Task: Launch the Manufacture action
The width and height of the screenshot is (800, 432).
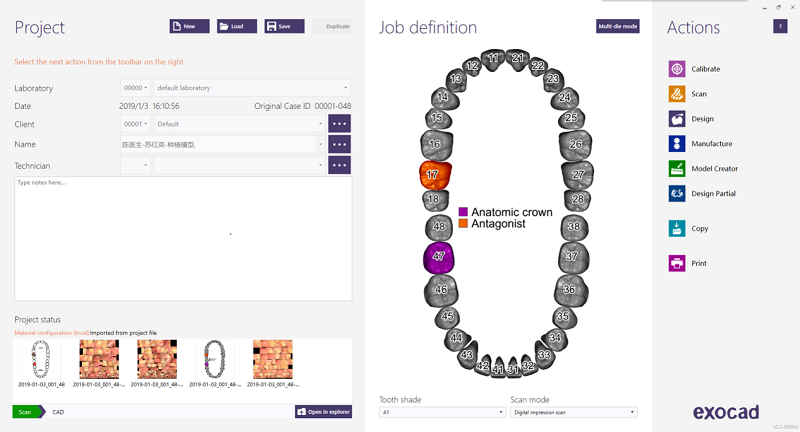Action: [x=677, y=144]
